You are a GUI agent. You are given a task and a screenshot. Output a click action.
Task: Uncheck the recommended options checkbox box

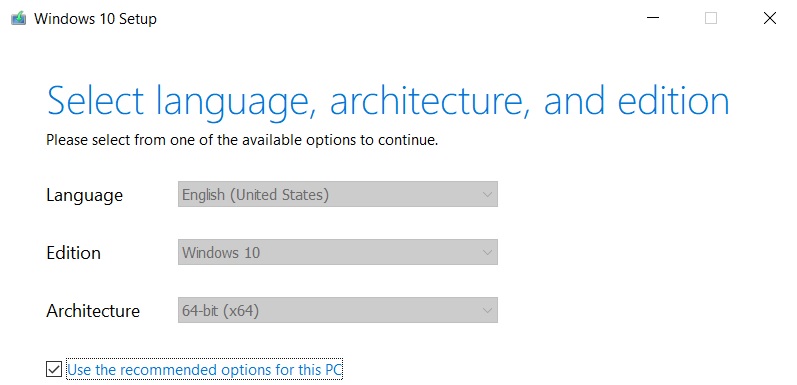pyautogui.click(x=54, y=369)
